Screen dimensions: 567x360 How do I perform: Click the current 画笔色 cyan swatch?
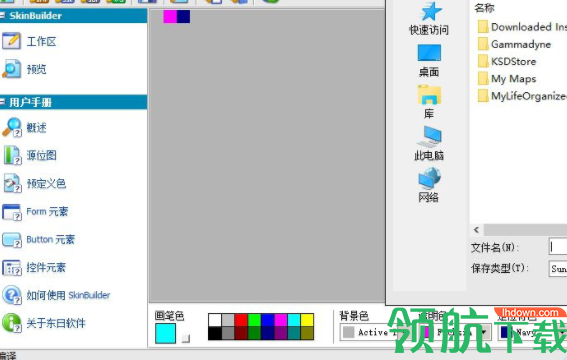click(x=166, y=333)
